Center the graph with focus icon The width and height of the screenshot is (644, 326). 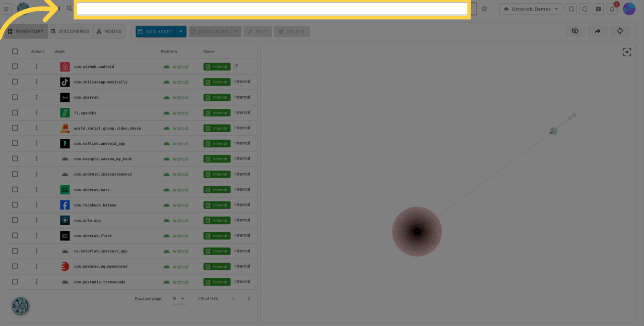coord(627,52)
